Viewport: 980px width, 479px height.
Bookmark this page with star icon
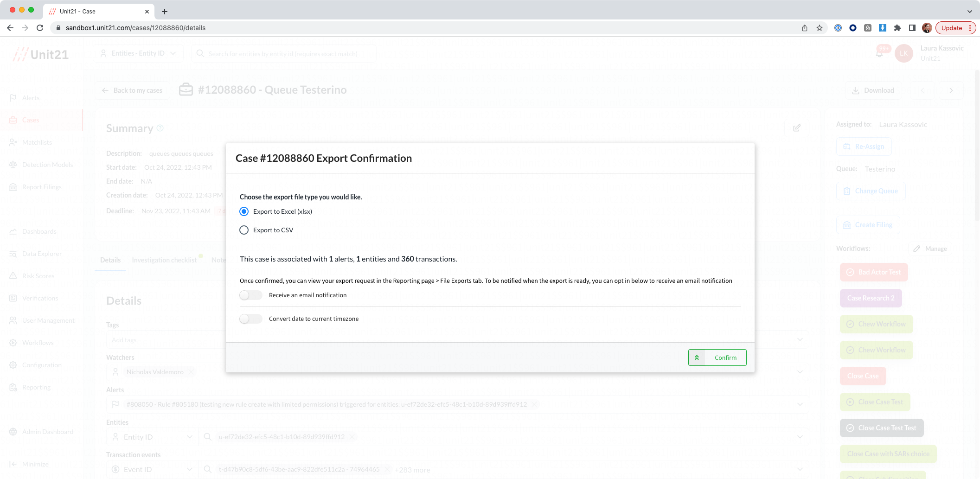point(820,28)
